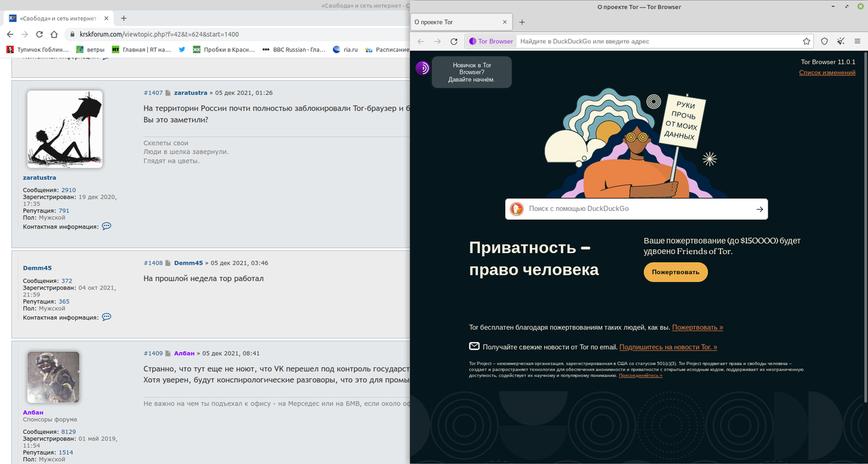The image size is (868, 464).
Task: Click the 'На прошлой недела тор работал' post text
Action: 203,279
